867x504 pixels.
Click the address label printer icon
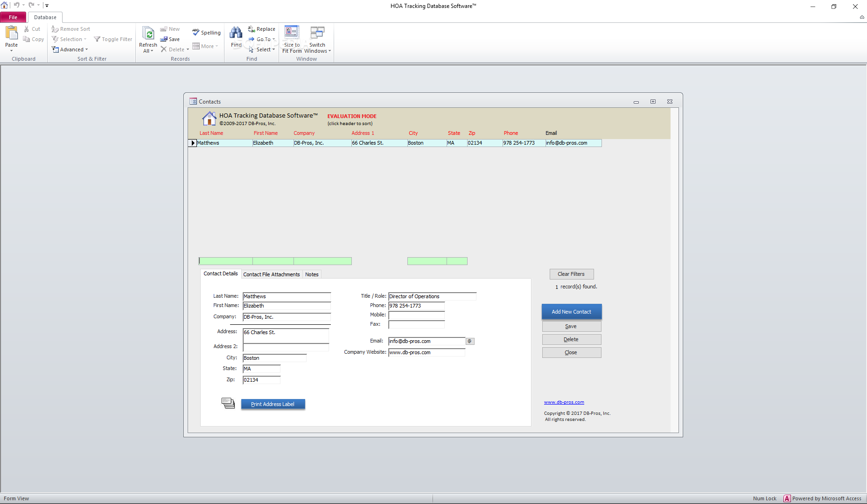228,403
